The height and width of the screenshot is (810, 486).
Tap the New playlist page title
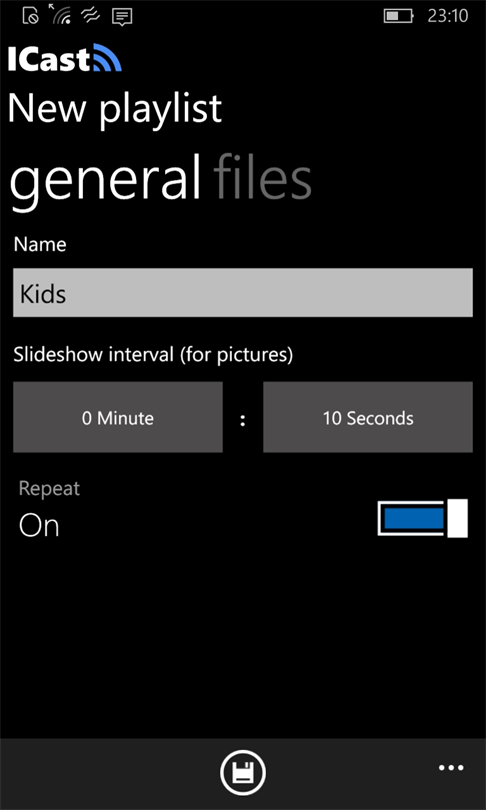[115, 109]
